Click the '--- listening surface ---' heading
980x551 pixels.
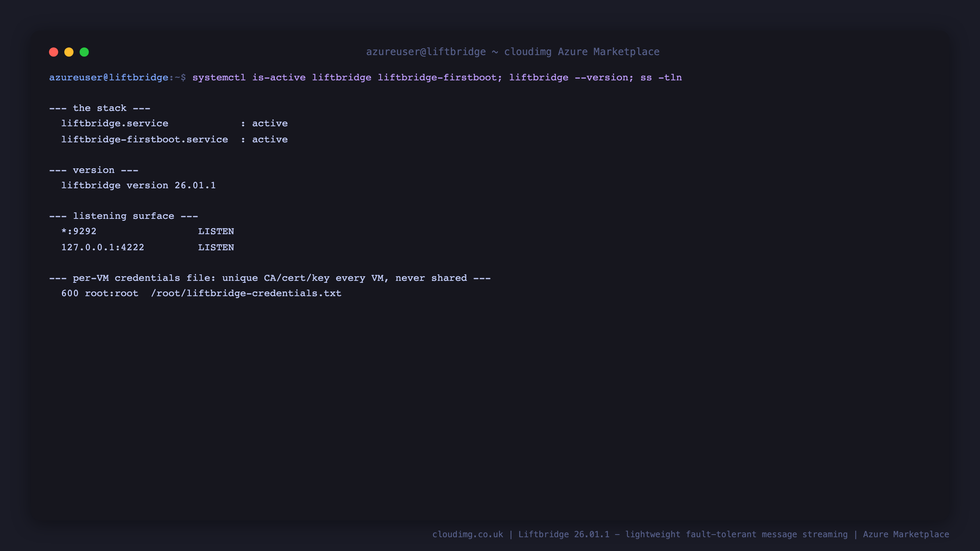124,216
